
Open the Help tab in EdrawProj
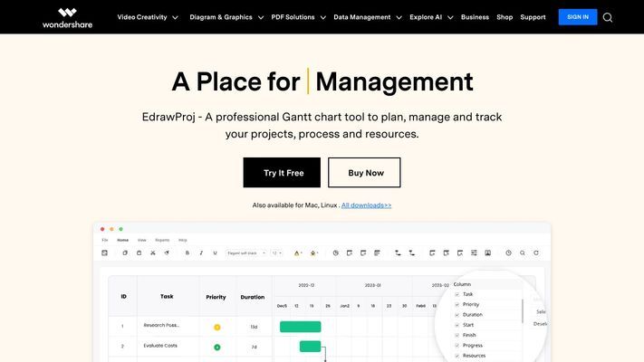click(x=183, y=240)
